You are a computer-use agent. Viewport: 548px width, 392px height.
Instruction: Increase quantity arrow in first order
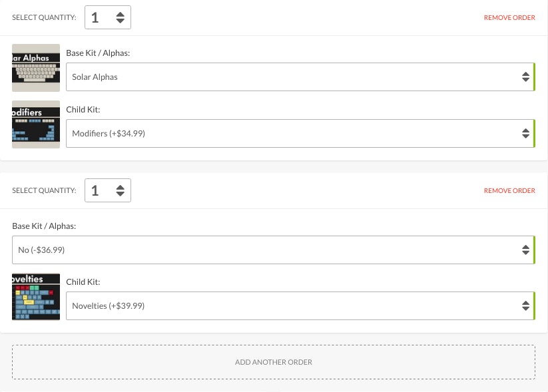[120, 14]
